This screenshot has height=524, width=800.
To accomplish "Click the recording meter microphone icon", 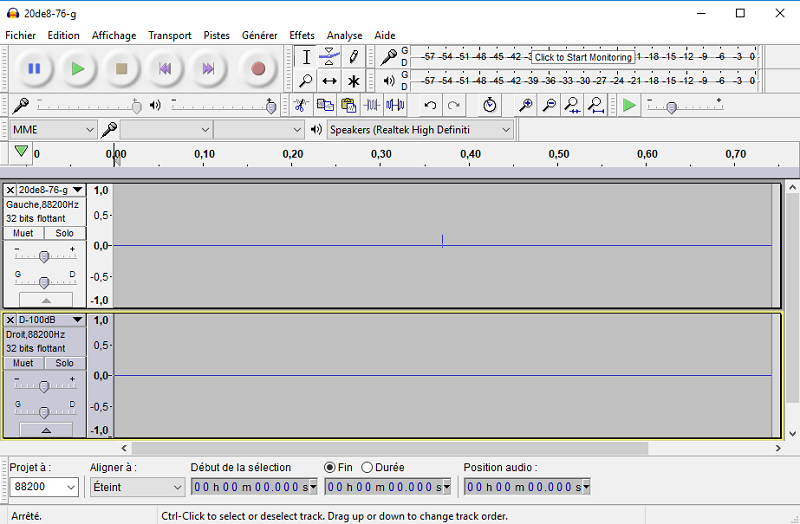I will pos(389,56).
